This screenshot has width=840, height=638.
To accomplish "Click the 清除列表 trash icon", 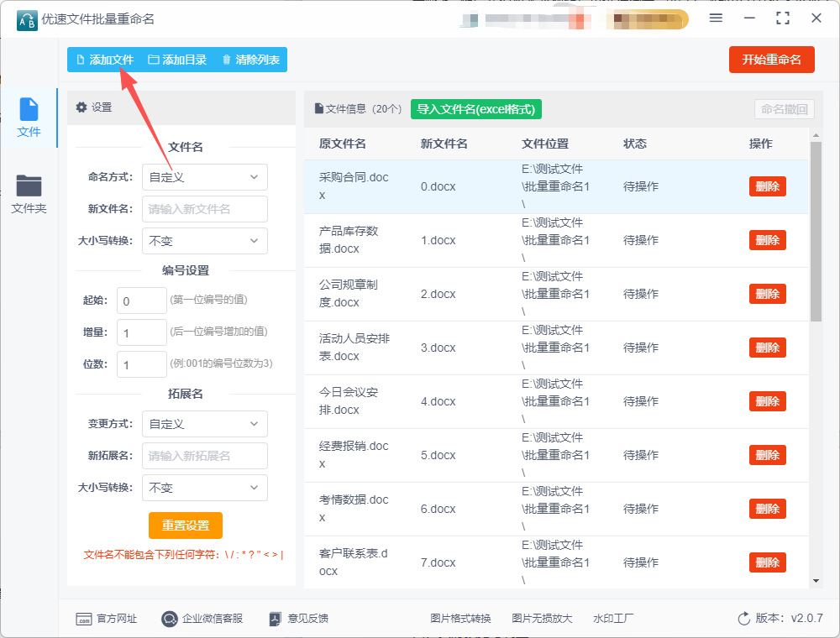I will tap(226, 60).
